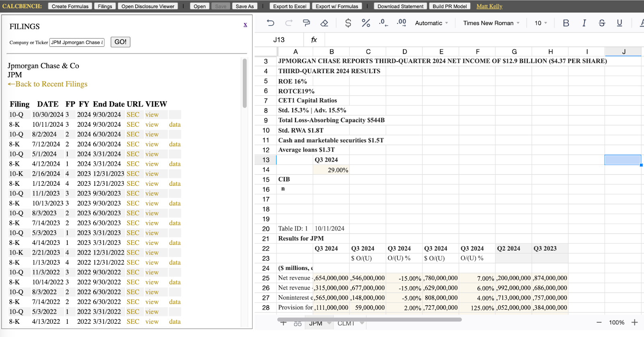
Task: Select cell 'Table ID: 1'
Action: pos(295,228)
